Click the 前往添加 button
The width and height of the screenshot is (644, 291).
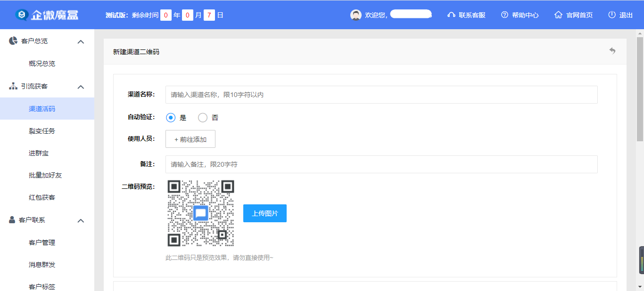point(190,139)
